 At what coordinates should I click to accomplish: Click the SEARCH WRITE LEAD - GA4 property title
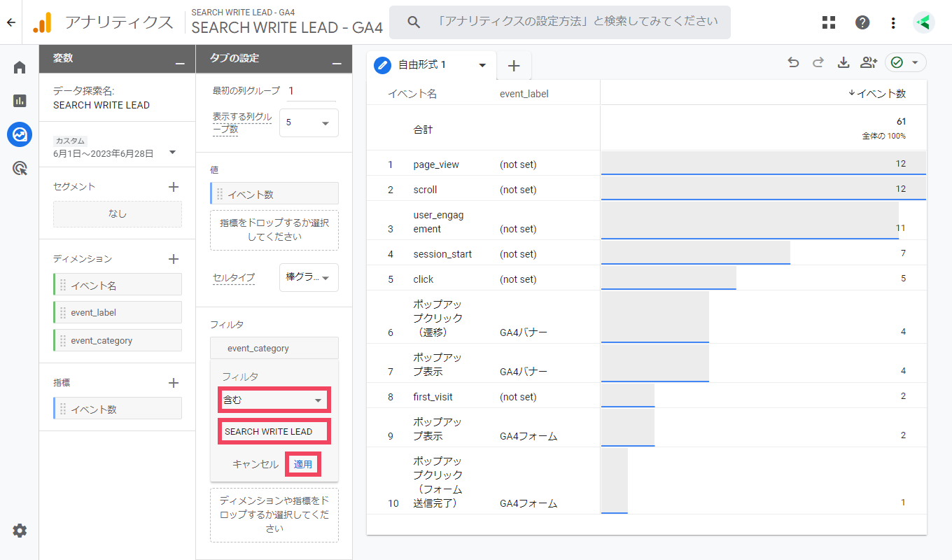coord(287,27)
